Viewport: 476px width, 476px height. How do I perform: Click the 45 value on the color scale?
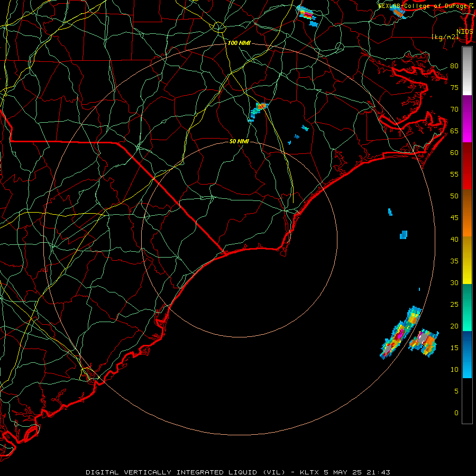tap(454, 218)
